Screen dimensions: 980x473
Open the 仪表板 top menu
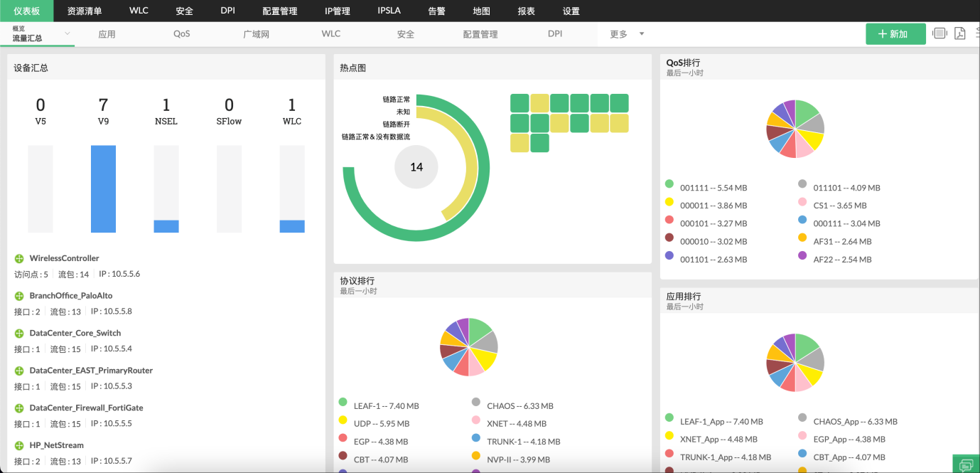click(x=27, y=11)
